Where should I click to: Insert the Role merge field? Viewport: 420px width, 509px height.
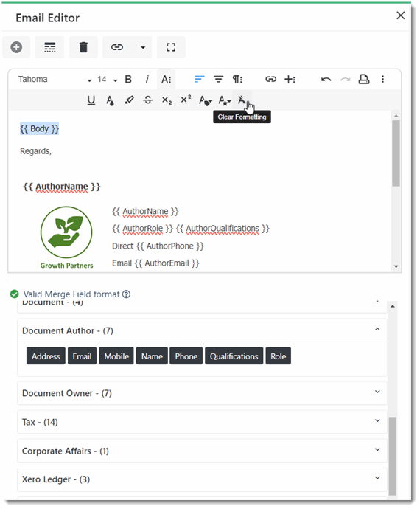[279, 356]
